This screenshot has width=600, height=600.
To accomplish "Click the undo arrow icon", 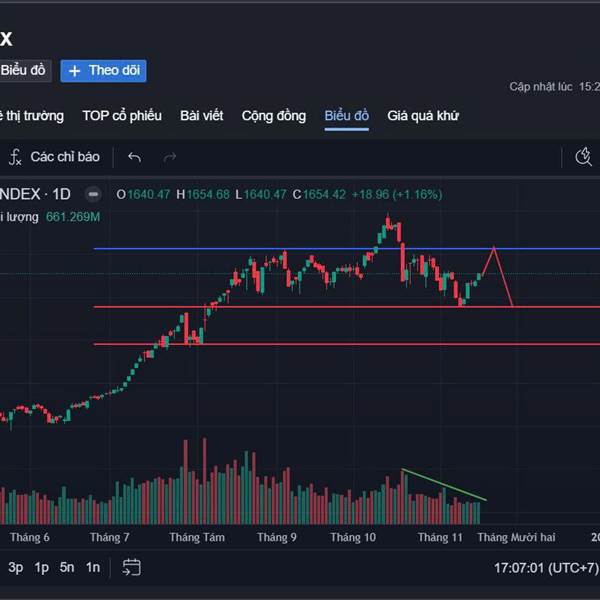I will click(134, 157).
